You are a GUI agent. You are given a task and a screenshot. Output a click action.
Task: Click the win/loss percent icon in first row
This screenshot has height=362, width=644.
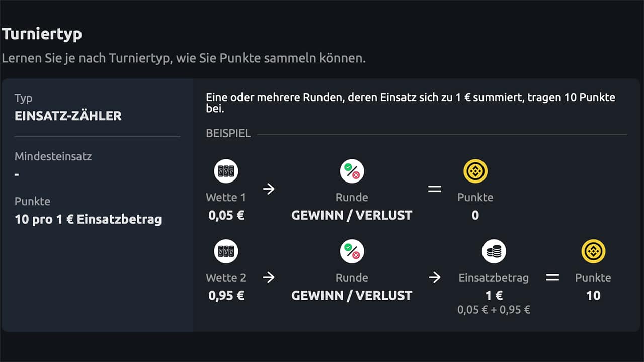tap(352, 171)
